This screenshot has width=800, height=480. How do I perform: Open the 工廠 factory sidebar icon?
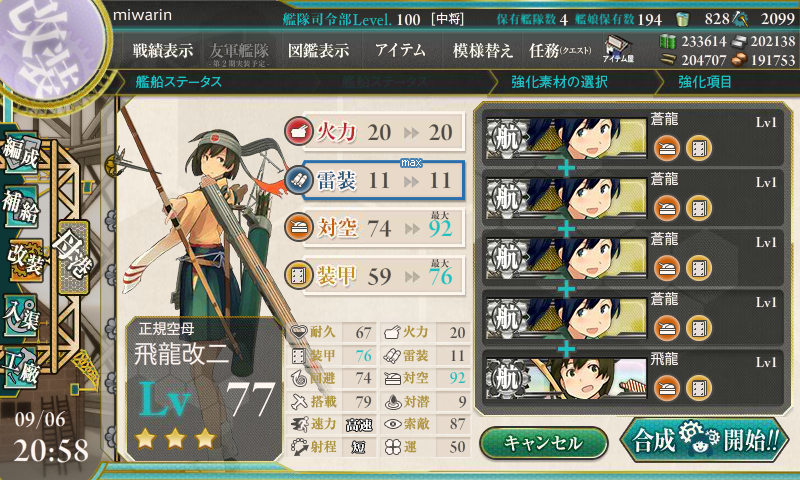click(21, 368)
